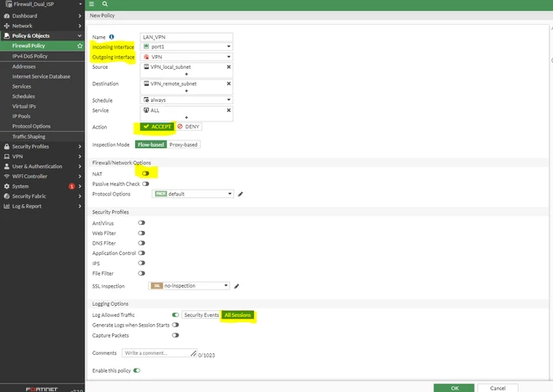The width and height of the screenshot is (553, 392).
Task: Click OK to save the policy
Action: [x=454, y=388]
